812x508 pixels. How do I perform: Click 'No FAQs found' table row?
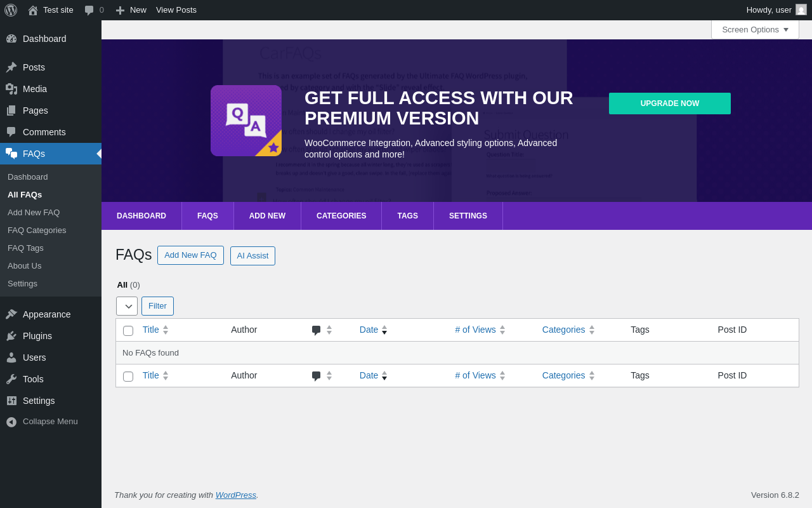(x=457, y=353)
